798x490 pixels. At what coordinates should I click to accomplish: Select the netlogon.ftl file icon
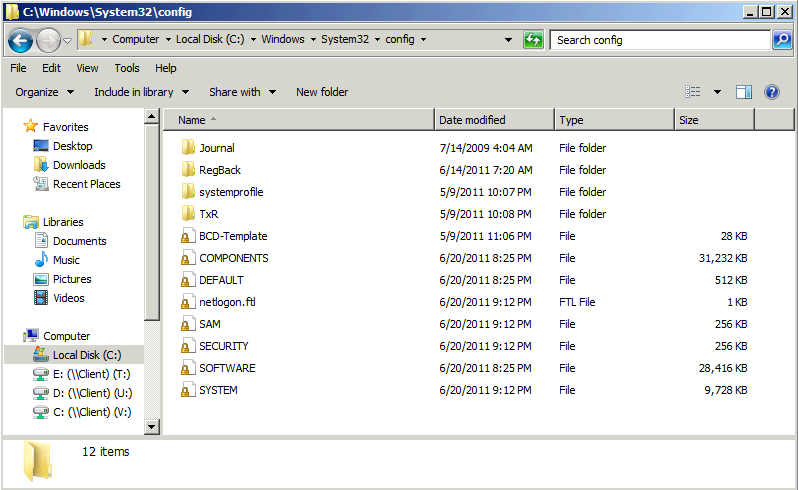tap(188, 302)
